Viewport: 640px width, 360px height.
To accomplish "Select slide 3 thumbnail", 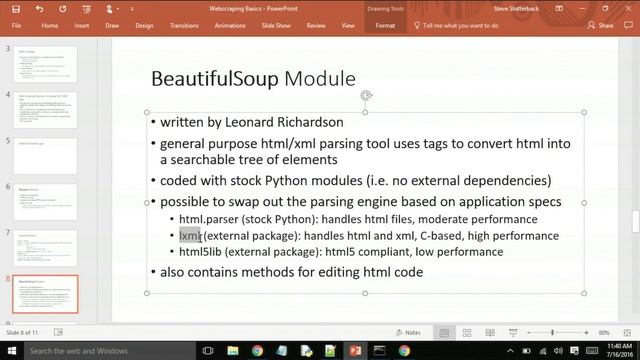I will pyautogui.click(x=45, y=64).
